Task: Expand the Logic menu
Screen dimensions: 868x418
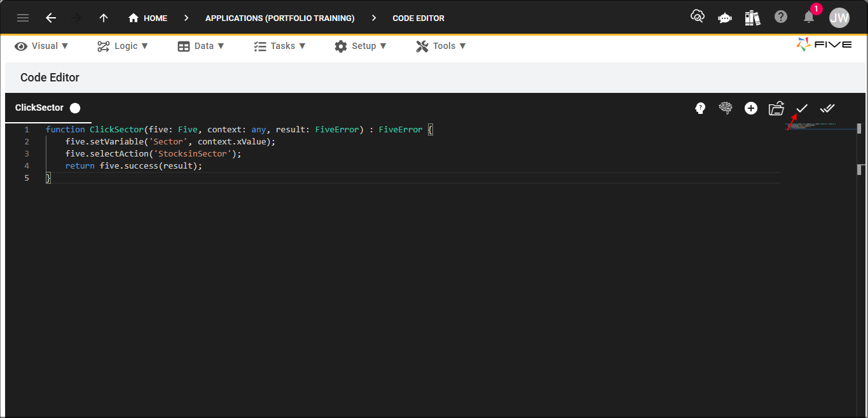Action: 123,46
